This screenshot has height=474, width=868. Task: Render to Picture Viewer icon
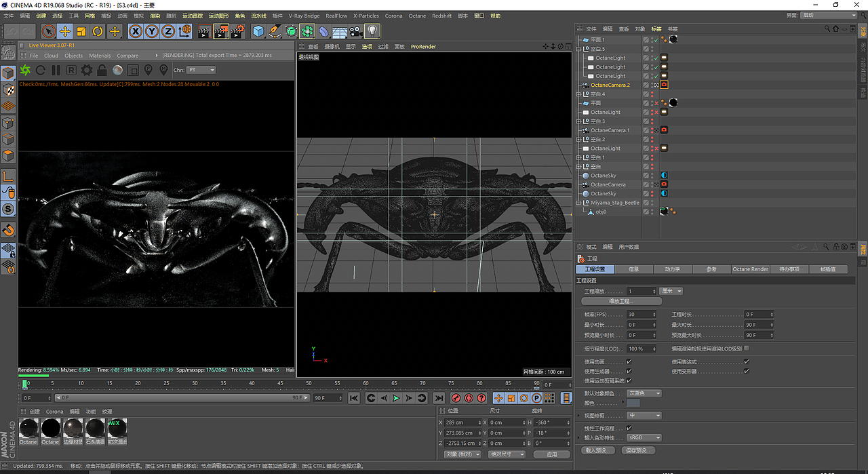pyautogui.click(x=221, y=31)
